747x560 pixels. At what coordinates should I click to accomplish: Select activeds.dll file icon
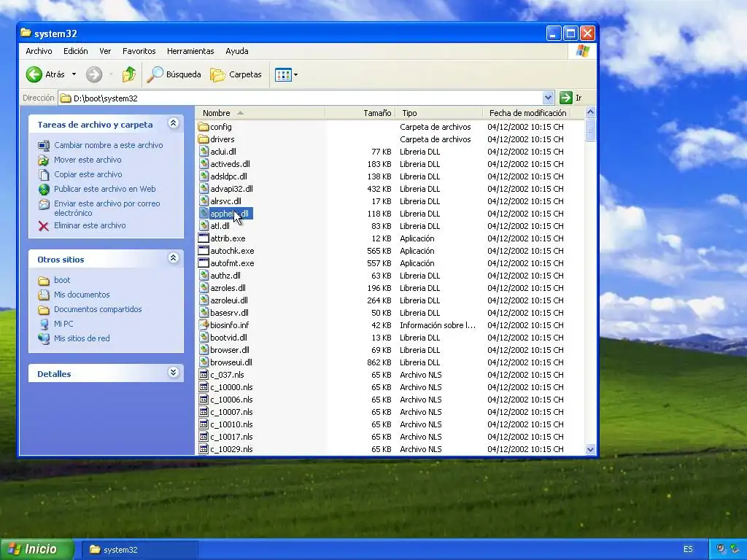tap(204, 164)
